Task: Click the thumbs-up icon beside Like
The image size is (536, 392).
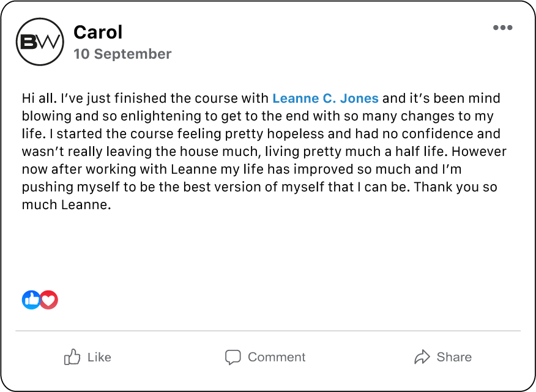Action: (x=72, y=357)
